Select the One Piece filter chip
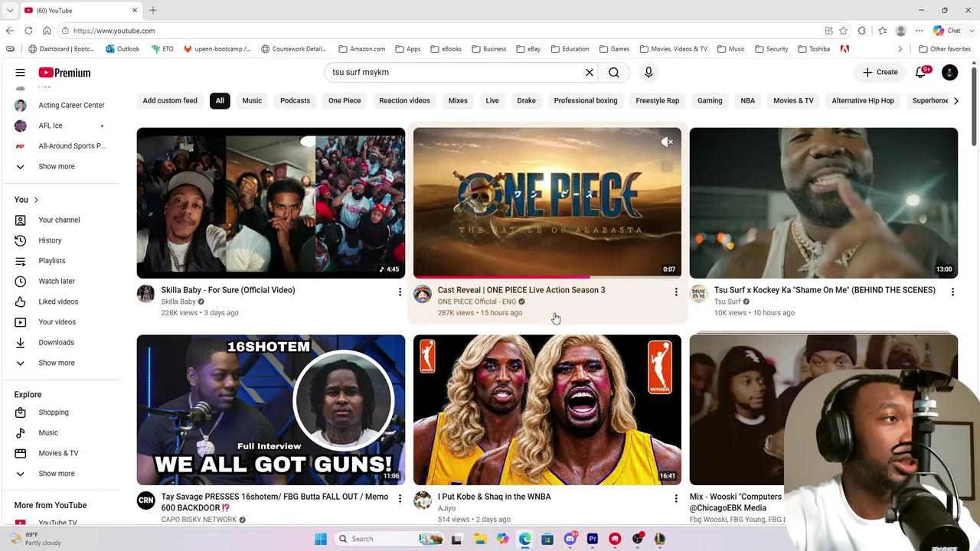Screen dimensions: 980x551 345,100
